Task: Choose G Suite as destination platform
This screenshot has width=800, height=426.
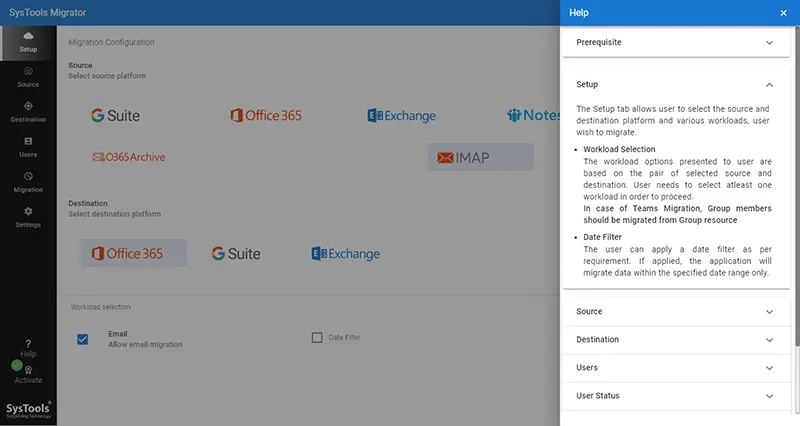Action: [x=236, y=254]
